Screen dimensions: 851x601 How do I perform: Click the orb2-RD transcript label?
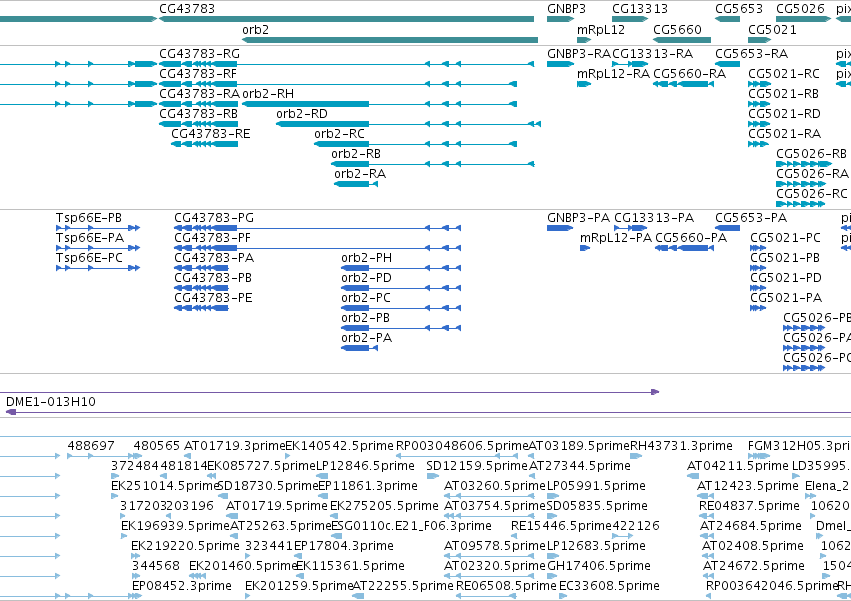coord(302,114)
